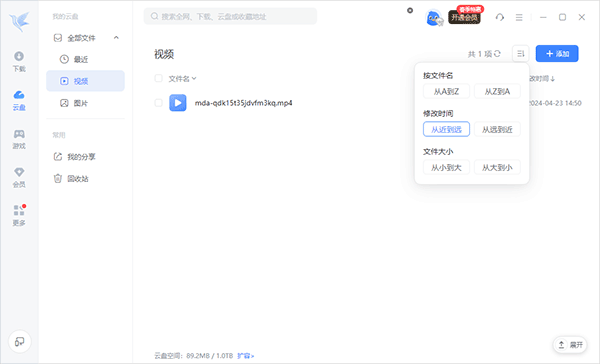
Task: Click the modified time column sort arrow
Action: pos(553,79)
